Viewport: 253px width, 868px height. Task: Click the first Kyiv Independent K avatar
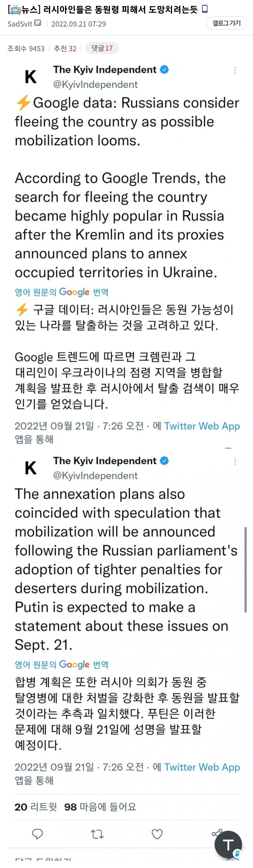tap(31, 76)
